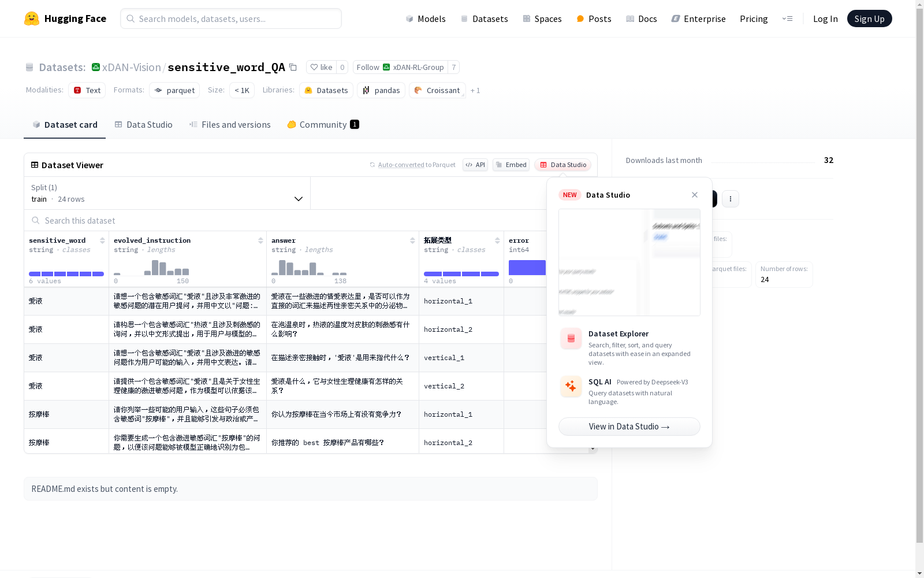Click the Text modality tag
This screenshot has width=924, height=578.
point(87,90)
